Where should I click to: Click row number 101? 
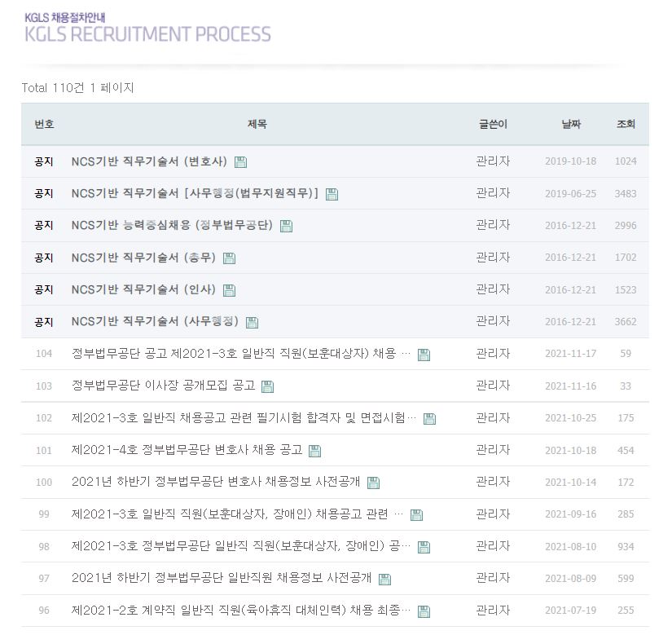(44, 450)
